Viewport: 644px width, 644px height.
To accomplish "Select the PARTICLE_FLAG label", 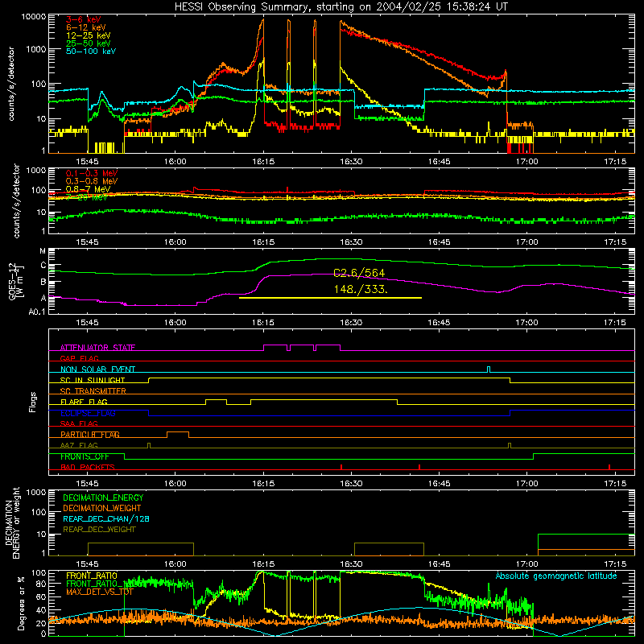I will tap(90, 435).
